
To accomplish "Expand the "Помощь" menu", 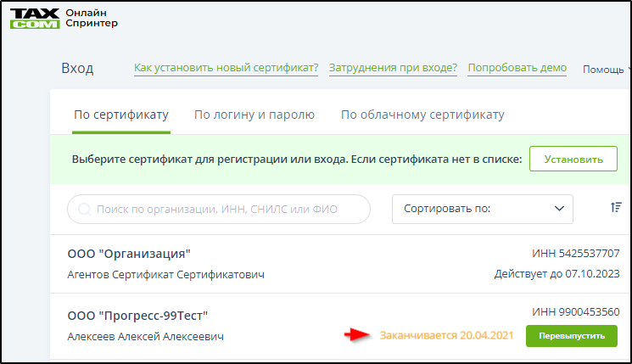I will point(606,70).
